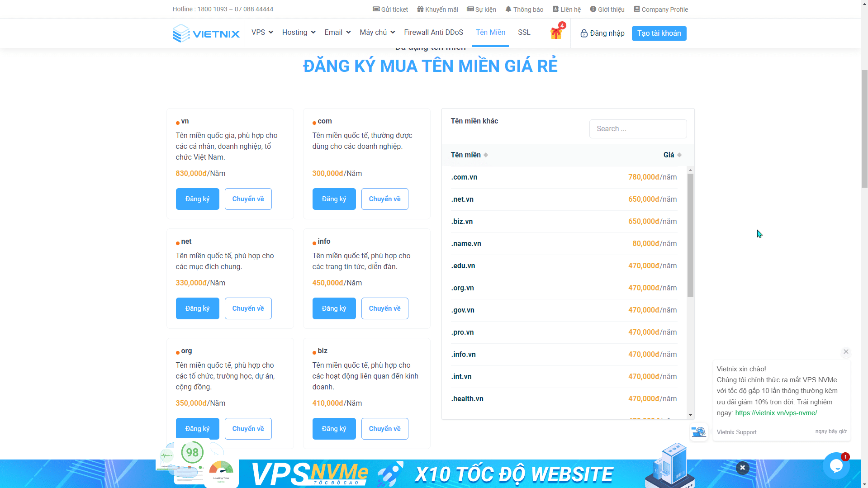This screenshot has width=868, height=488.
Task: Click Đăng ký for the net domain
Action: pos(197,308)
